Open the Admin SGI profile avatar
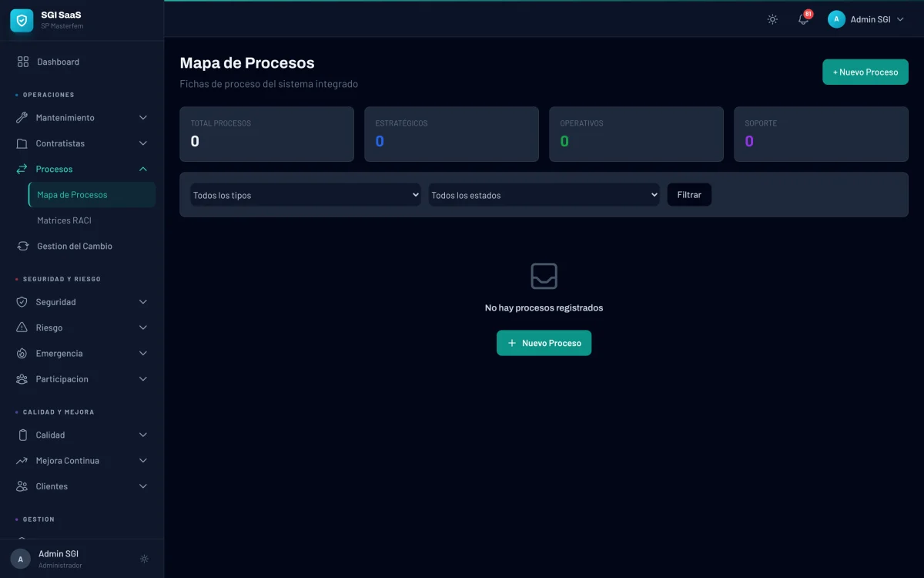This screenshot has height=578, width=924. coord(836,18)
